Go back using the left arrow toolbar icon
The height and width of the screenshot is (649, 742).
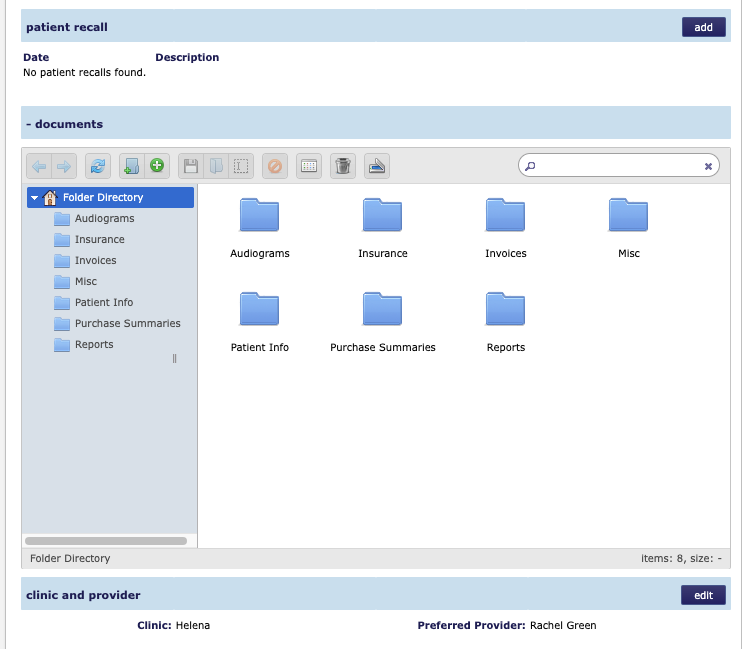(39, 166)
